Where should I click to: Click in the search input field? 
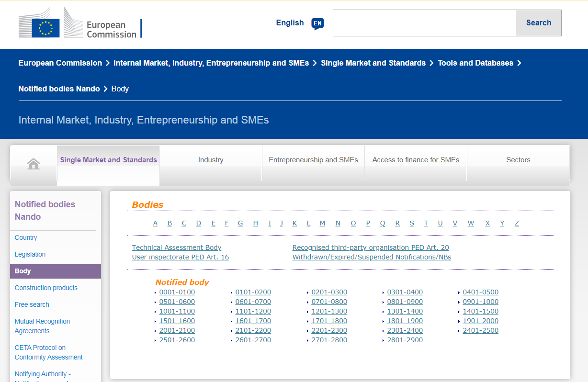[x=425, y=23]
